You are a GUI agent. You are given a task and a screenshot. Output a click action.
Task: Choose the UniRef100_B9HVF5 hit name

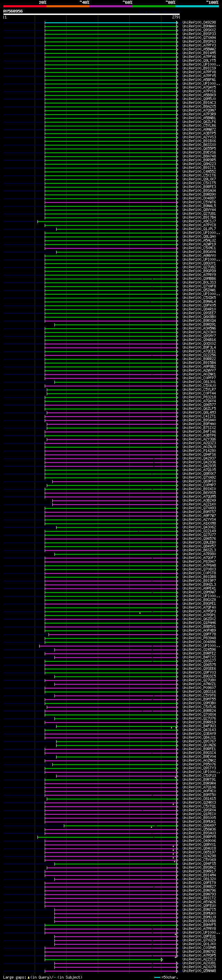pos(199,925)
